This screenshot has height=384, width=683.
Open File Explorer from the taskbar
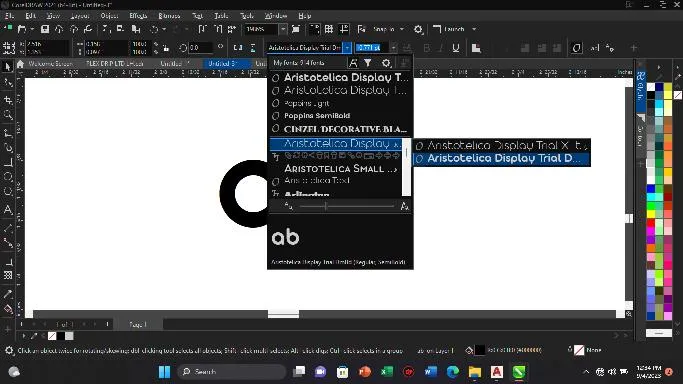pos(475,372)
